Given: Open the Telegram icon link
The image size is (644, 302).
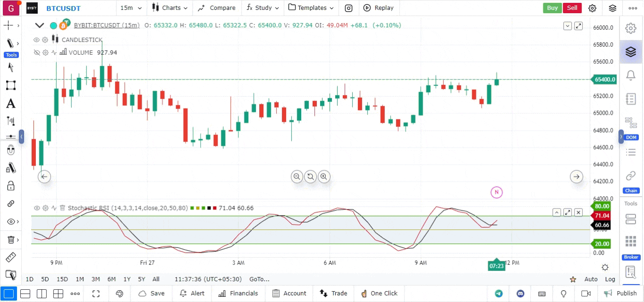Looking at the screenshot, I should (499, 294).
